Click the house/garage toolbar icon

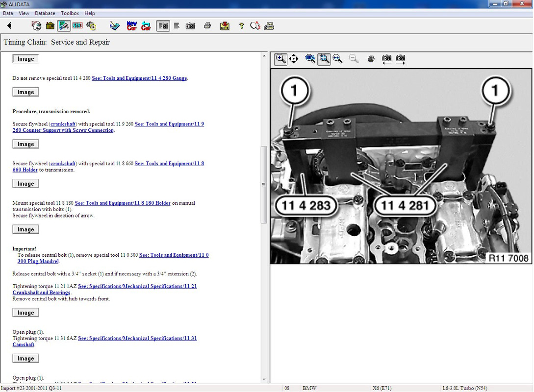point(50,26)
